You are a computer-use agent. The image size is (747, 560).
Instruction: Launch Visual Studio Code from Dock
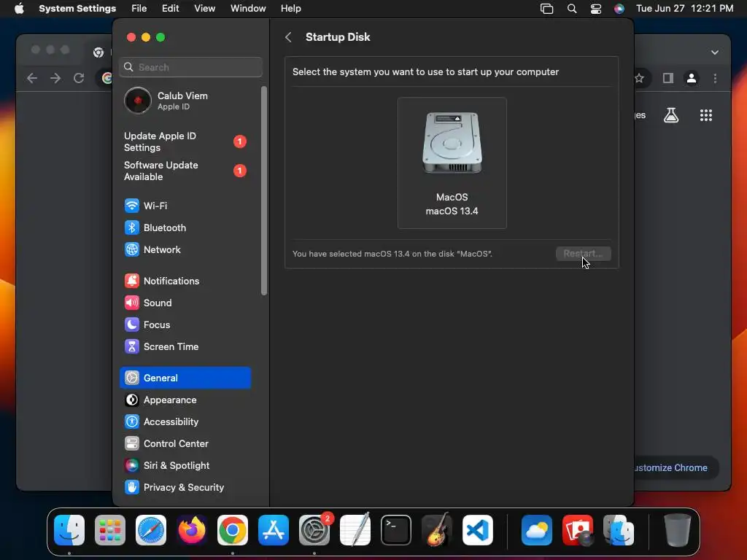477,530
